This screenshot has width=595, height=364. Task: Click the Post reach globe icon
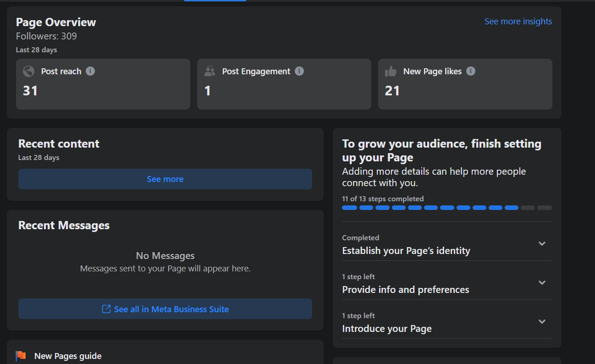(29, 71)
